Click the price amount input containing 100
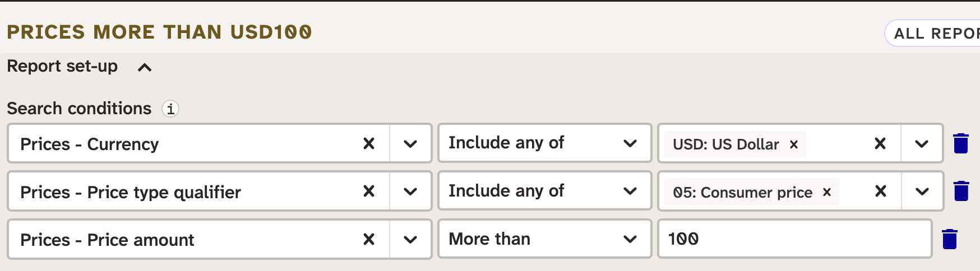Image resolution: width=980 pixels, height=271 pixels. tap(794, 239)
